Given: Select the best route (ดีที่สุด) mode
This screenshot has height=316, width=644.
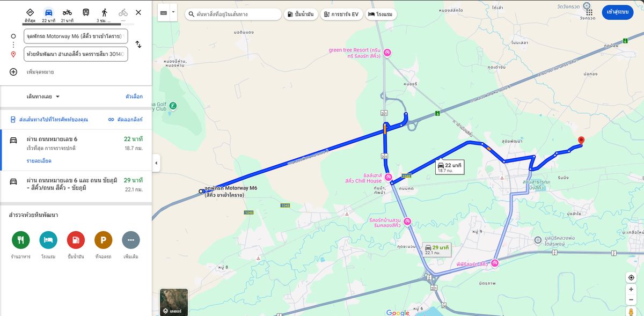Looking at the screenshot, I should [x=30, y=12].
